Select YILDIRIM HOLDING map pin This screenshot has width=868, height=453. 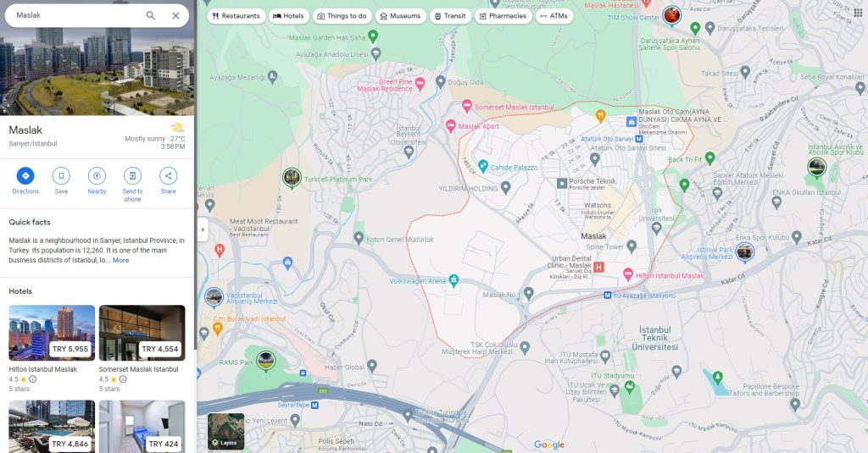coord(505,187)
